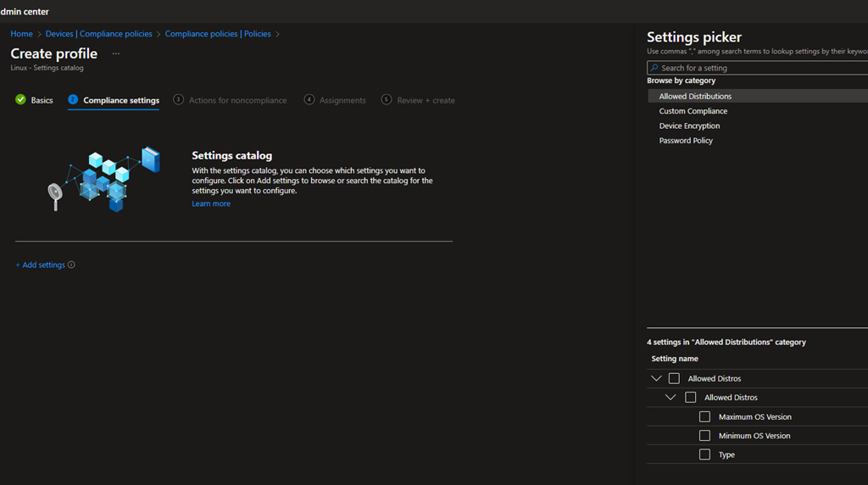
Task: Check the Maximum OS Version checkbox
Action: (x=704, y=417)
